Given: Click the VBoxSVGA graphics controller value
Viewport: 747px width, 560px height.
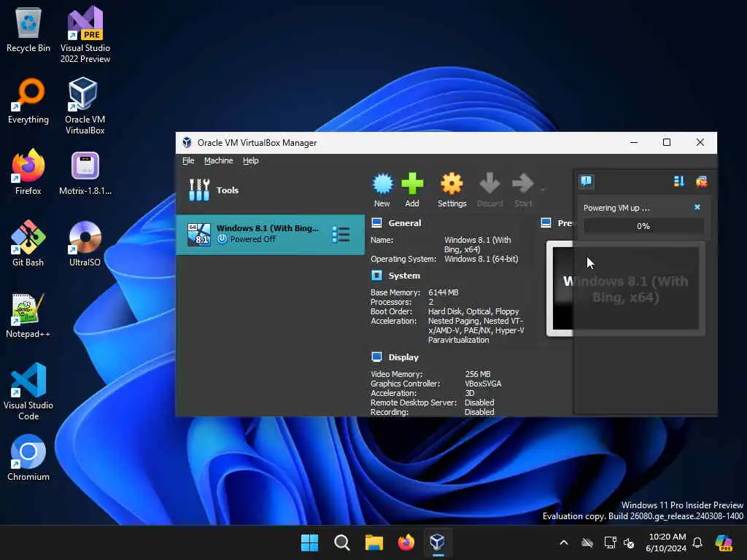Looking at the screenshot, I should [x=483, y=384].
